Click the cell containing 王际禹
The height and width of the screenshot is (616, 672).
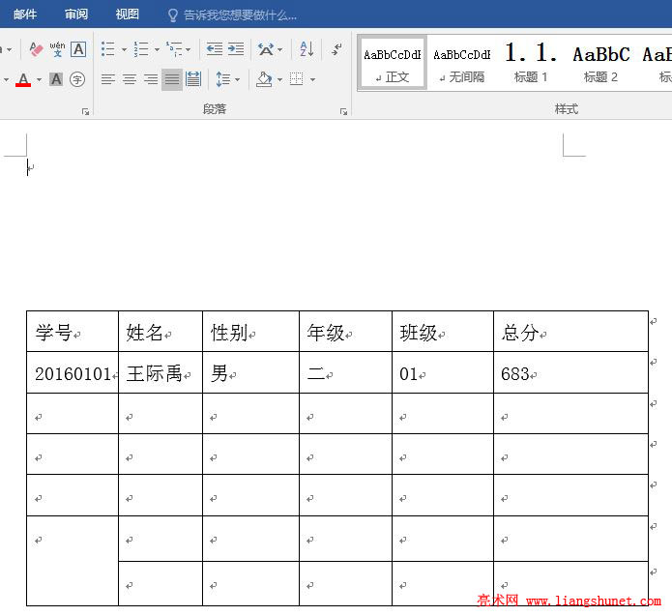coord(161,372)
